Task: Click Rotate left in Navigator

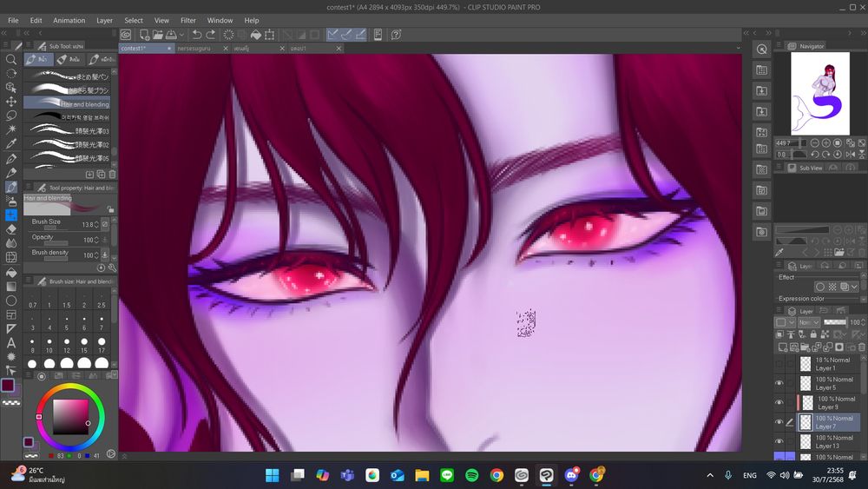Action: coord(815,155)
